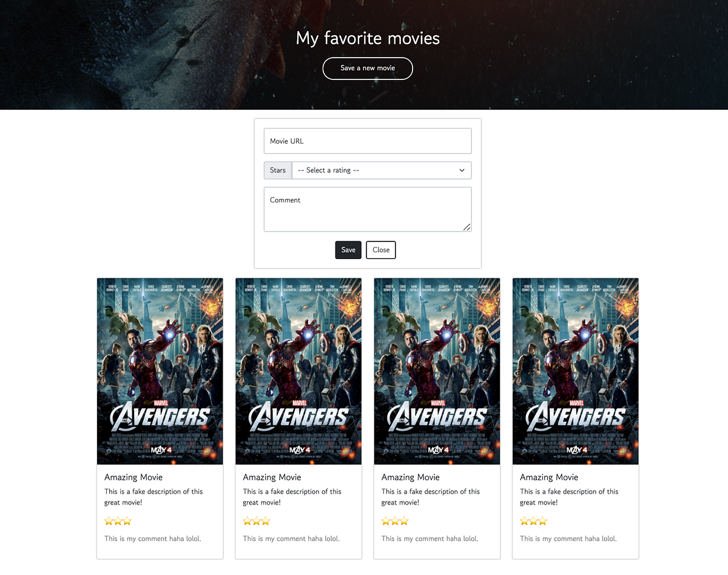Click the dropdown chevron in the rating selector

click(x=462, y=170)
